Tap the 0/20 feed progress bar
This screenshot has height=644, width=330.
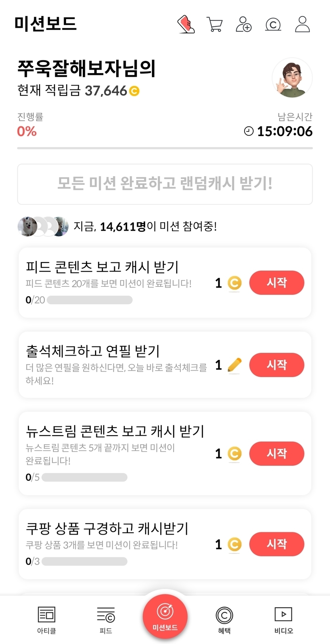(89, 300)
